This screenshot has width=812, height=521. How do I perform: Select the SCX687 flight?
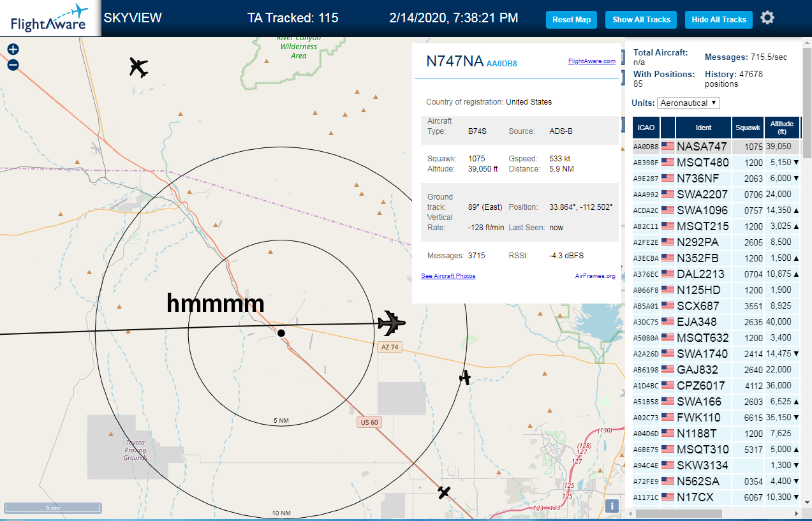(x=716, y=306)
